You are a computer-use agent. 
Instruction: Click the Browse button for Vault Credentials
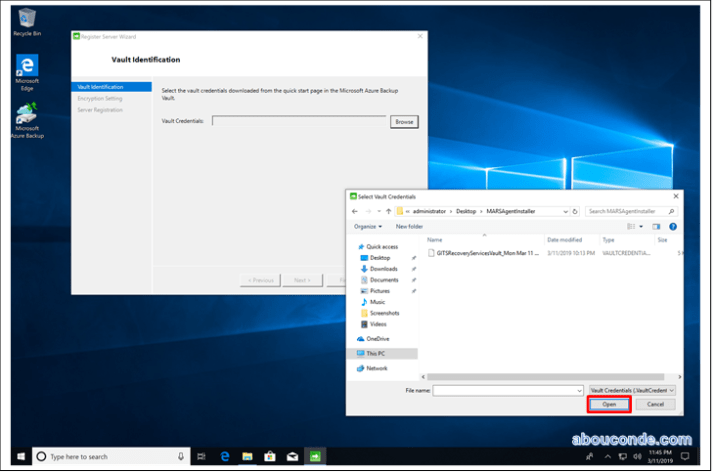tap(404, 121)
